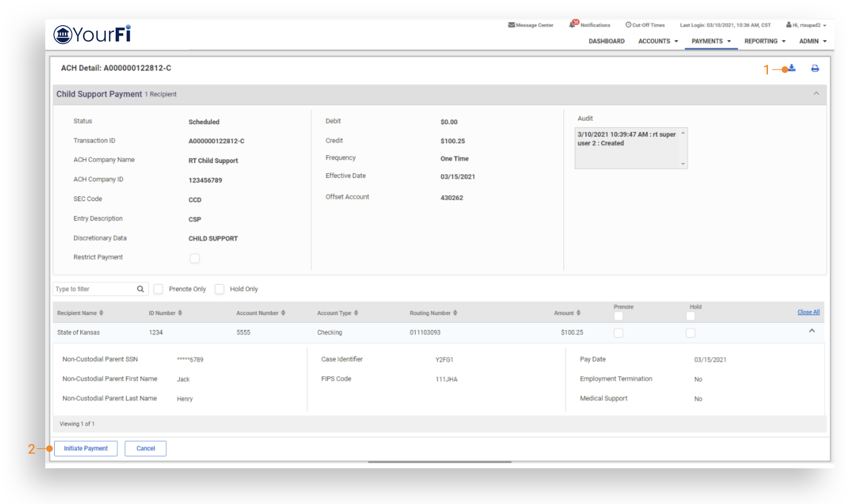
Task: Go to the Dashboard tab
Action: pyautogui.click(x=607, y=41)
